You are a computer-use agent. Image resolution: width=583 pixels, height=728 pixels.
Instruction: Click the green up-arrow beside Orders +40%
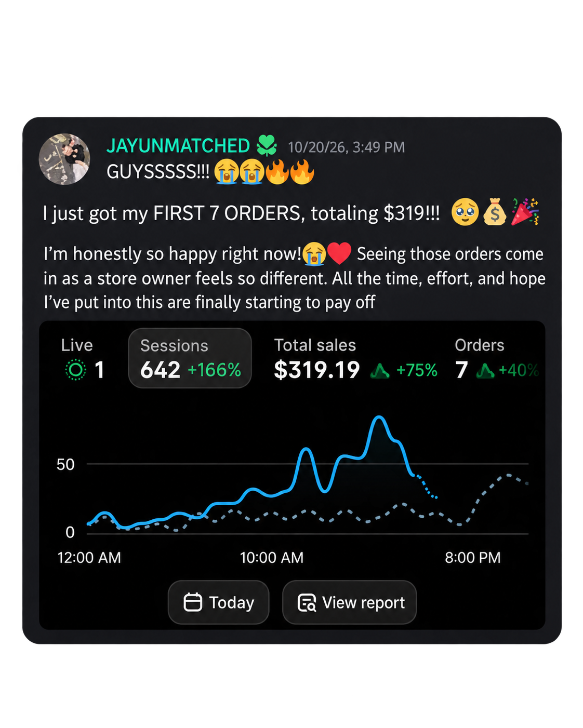(485, 371)
